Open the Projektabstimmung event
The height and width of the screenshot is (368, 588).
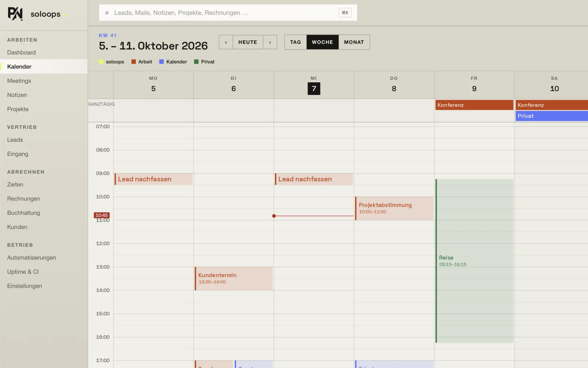394,208
